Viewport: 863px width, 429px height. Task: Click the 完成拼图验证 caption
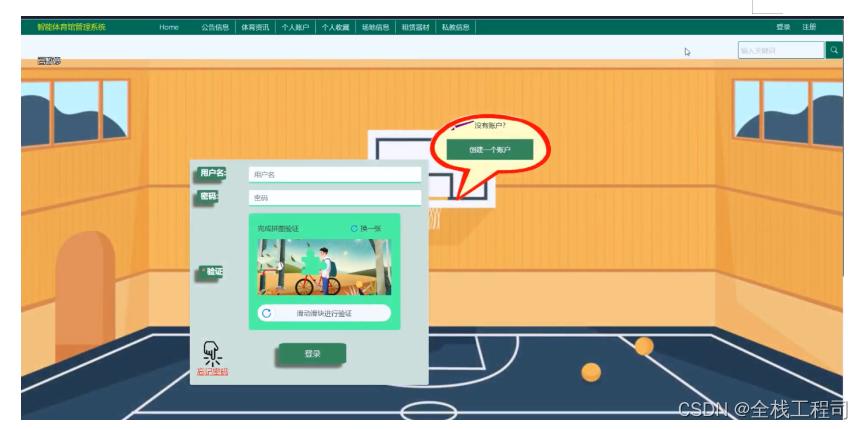(x=278, y=229)
